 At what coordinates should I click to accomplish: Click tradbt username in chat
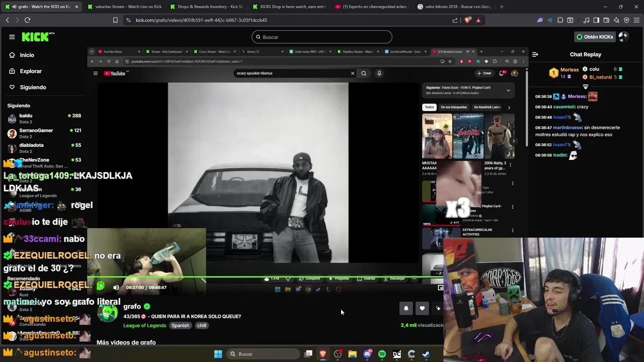[560, 155]
